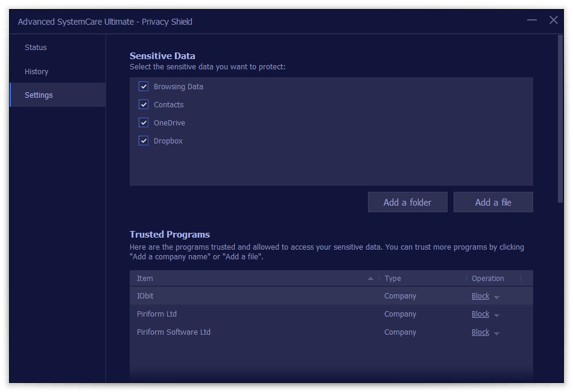Click the Add a file button

coord(493,202)
